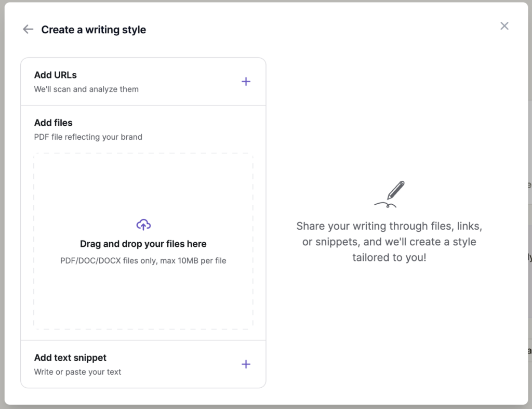
Task: Click 'PDF/DOC/DOCX files only' size limit text
Action: (x=143, y=261)
